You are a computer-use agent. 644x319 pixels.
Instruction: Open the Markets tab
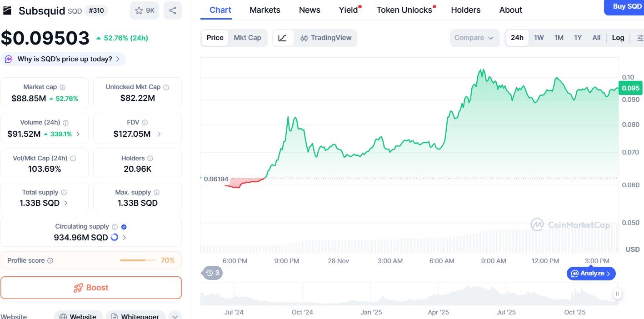click(x=265, y=10)
